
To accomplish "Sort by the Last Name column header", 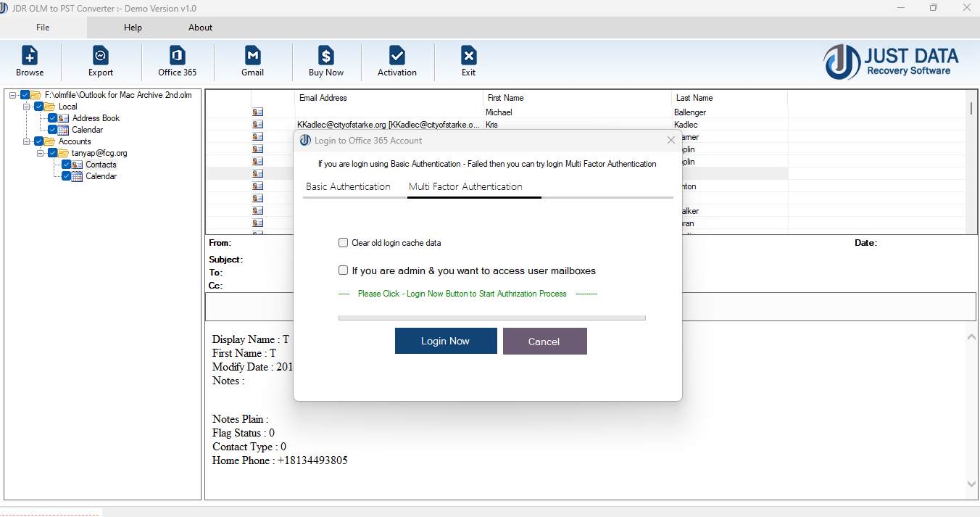I will [x=729, y=98].
